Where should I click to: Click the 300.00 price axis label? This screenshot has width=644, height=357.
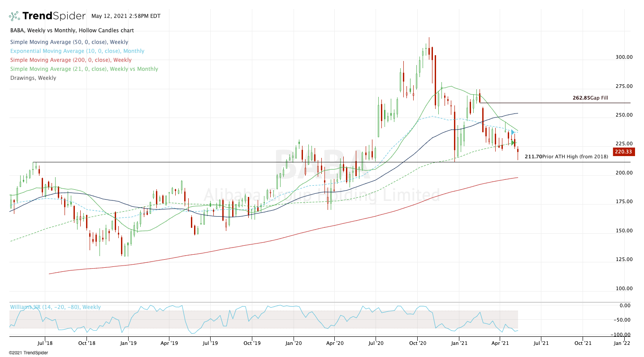(624, 57)
